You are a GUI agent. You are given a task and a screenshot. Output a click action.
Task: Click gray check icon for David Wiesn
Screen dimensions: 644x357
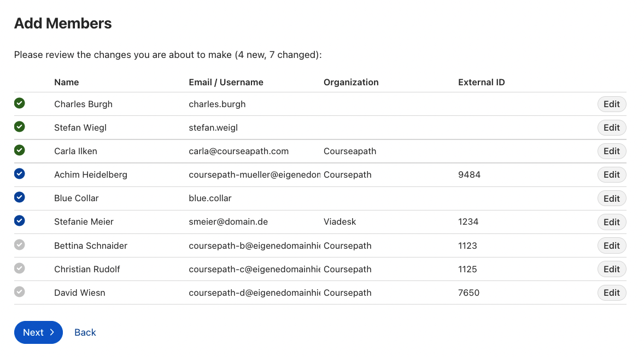tap(20, 291)
